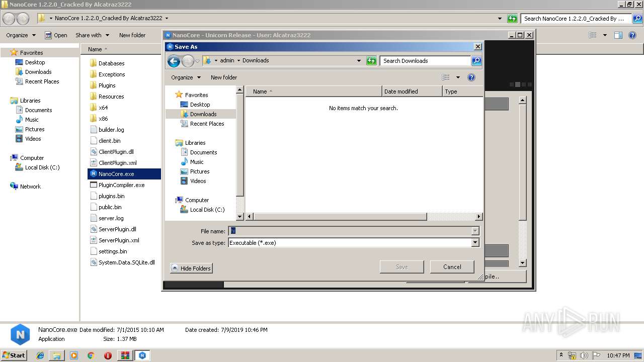The image size is (644, 362).
Task: Open Share with menu in Explorer
Action: point(92,35)
